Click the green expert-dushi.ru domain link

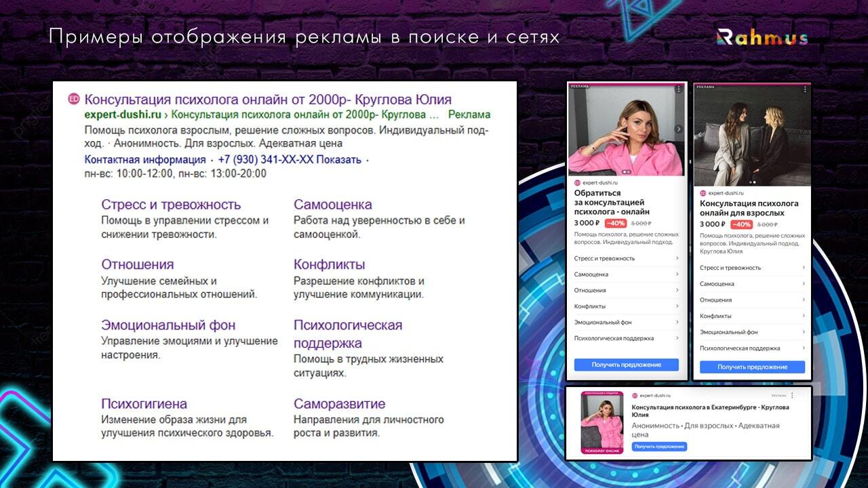point(123,115)
